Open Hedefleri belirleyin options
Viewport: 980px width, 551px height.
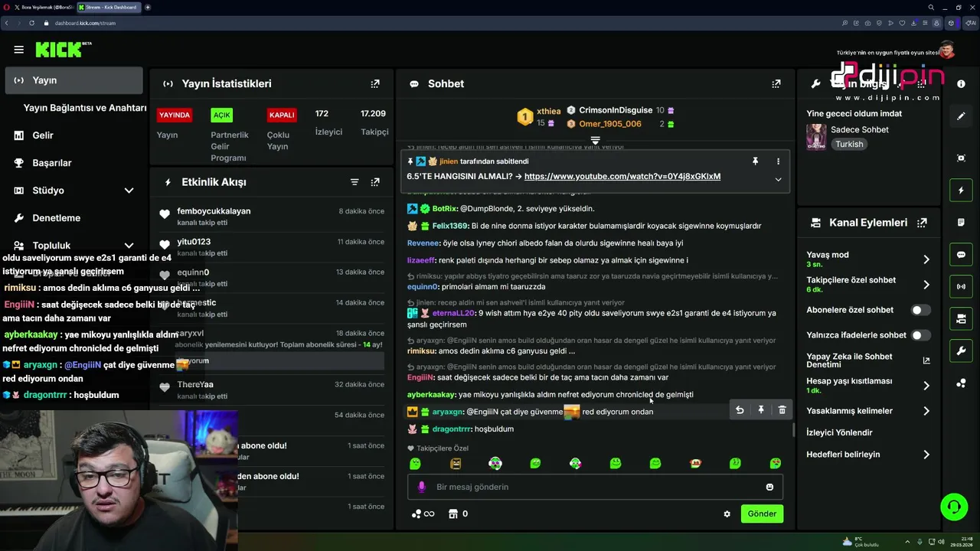(868, 455)
